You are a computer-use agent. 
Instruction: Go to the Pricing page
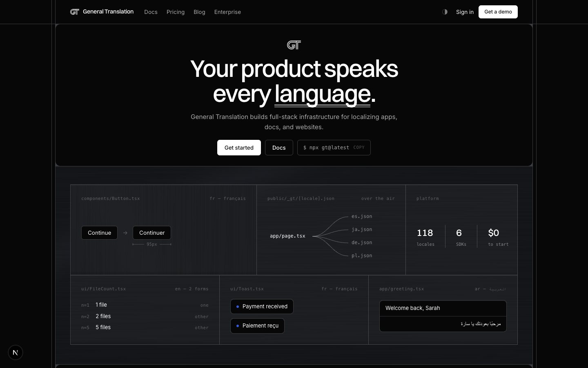(176, 12)
